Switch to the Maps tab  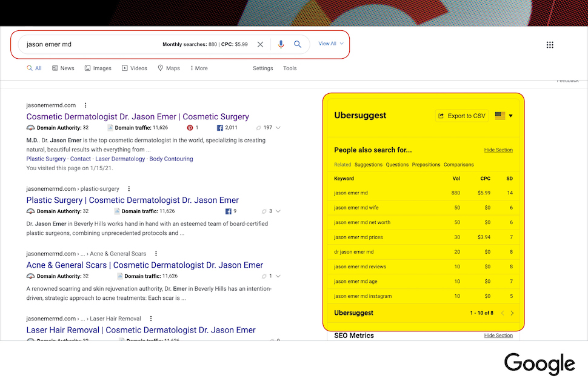(169, 68)
